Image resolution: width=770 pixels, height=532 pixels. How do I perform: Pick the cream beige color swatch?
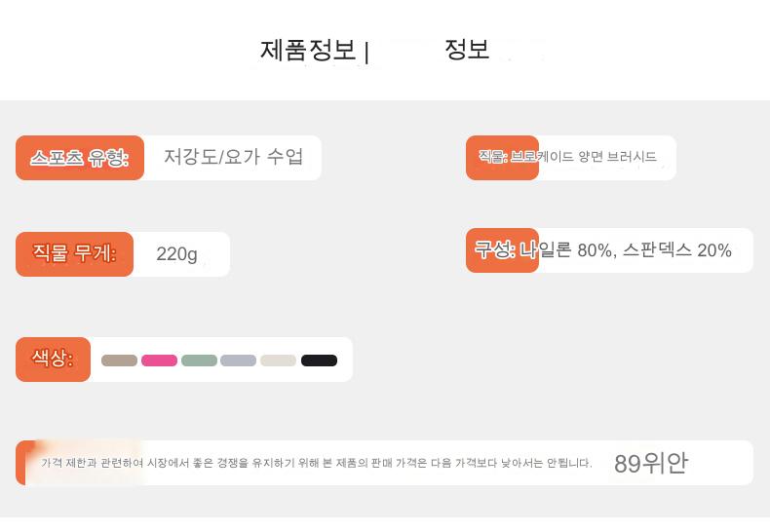(279, 361)
